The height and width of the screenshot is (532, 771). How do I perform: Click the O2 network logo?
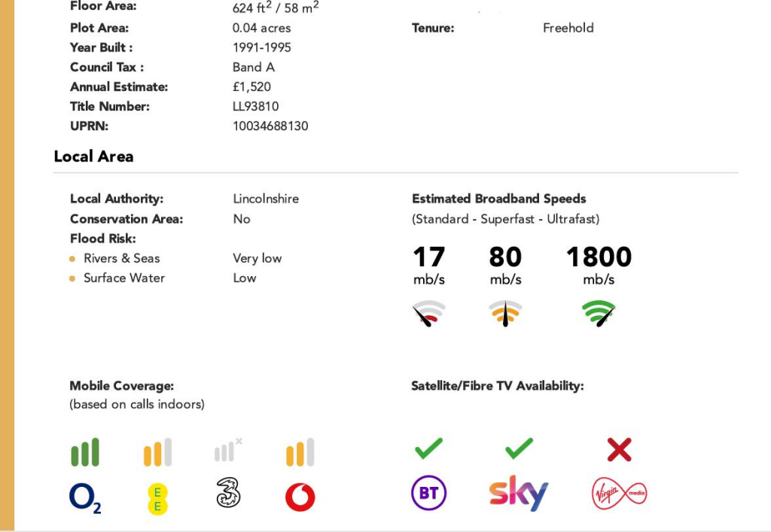84,497
